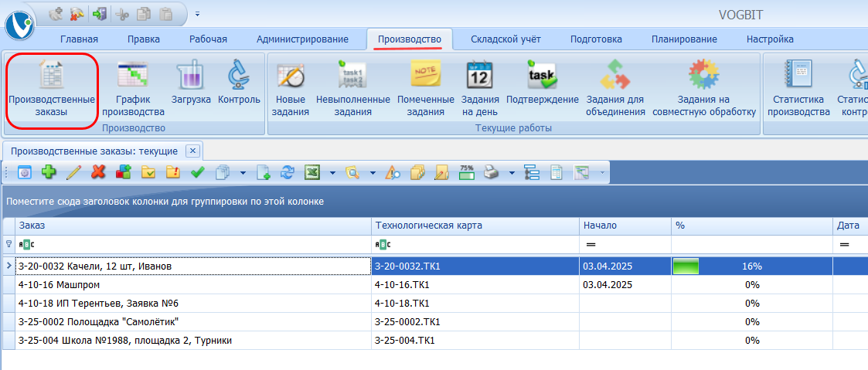Click the colored blocks with plus icon
The width and height of the screenshot is (868, 370).
(123, 172)
